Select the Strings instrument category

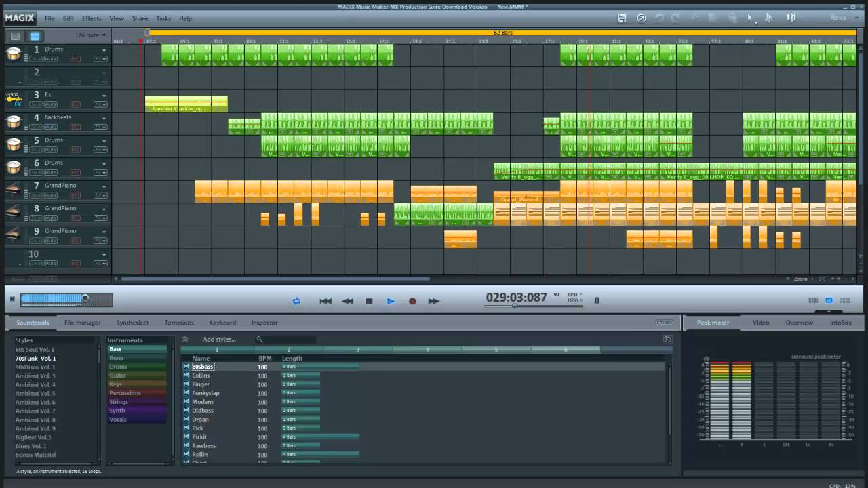tap(137, 402)
